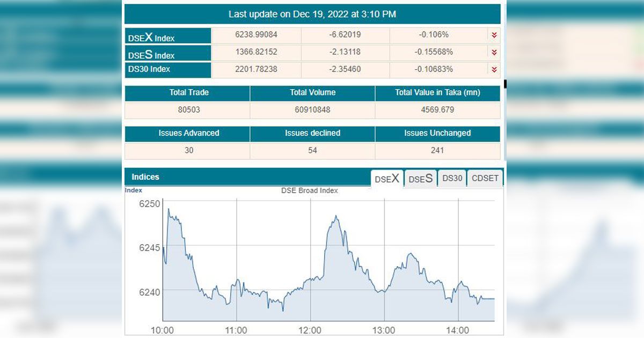The width and height of the screenshot is (644, 338).
Task: Click the Issues Unchanged header
Action: [x=438, y=133]
